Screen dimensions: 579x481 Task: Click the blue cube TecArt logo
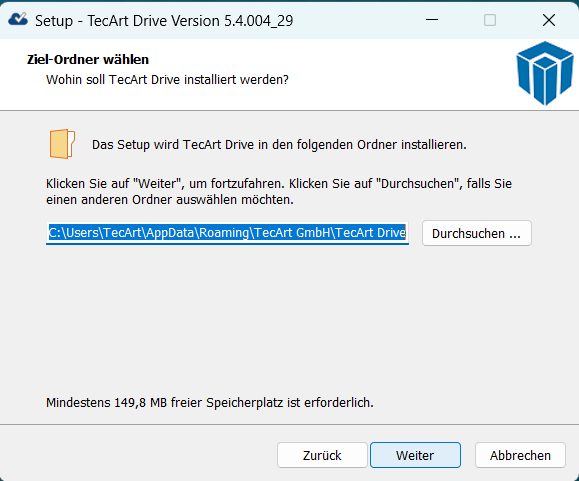pyautogui.click(x=545, y=73)
